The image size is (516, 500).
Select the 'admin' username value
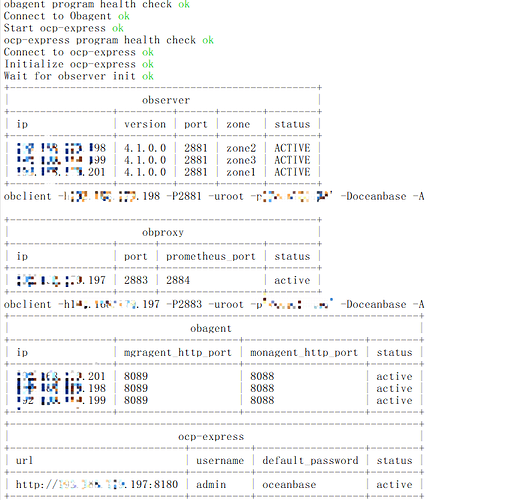211,484
